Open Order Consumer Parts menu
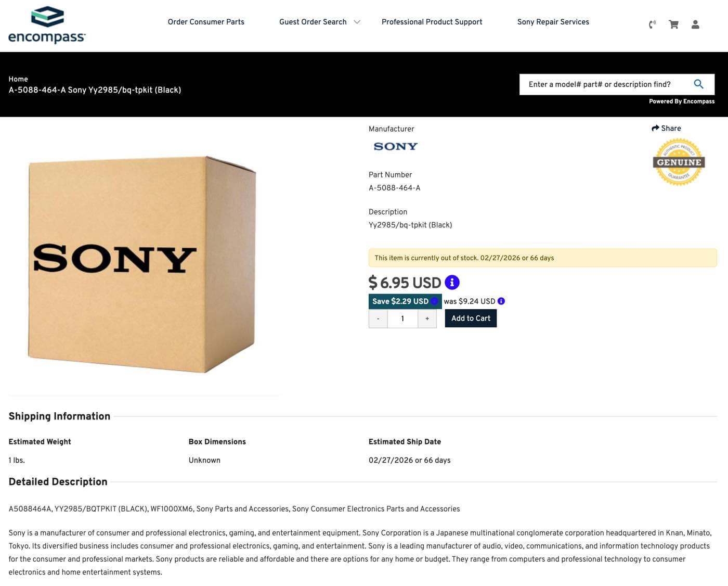728x586 pixels. point(206,22)
